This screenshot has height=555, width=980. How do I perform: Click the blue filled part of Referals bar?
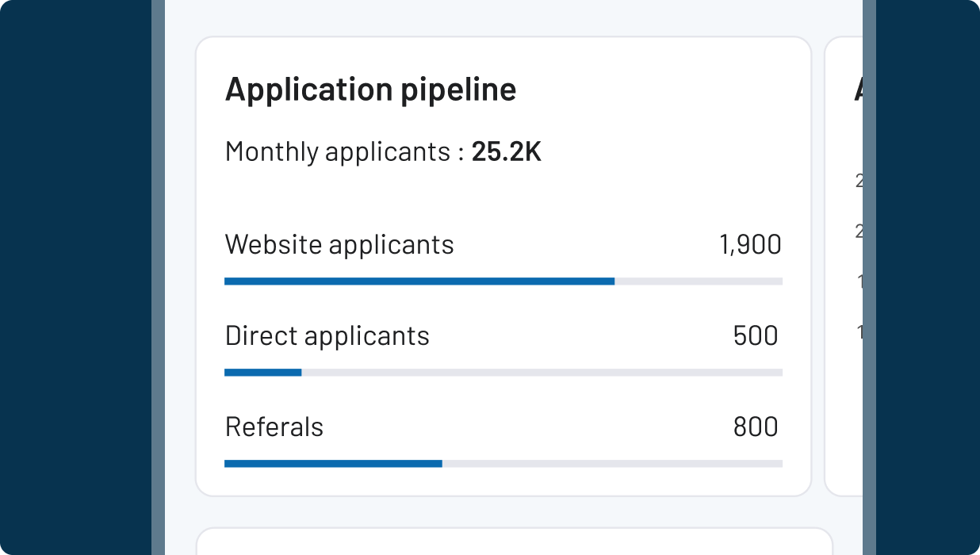point(333,464)
